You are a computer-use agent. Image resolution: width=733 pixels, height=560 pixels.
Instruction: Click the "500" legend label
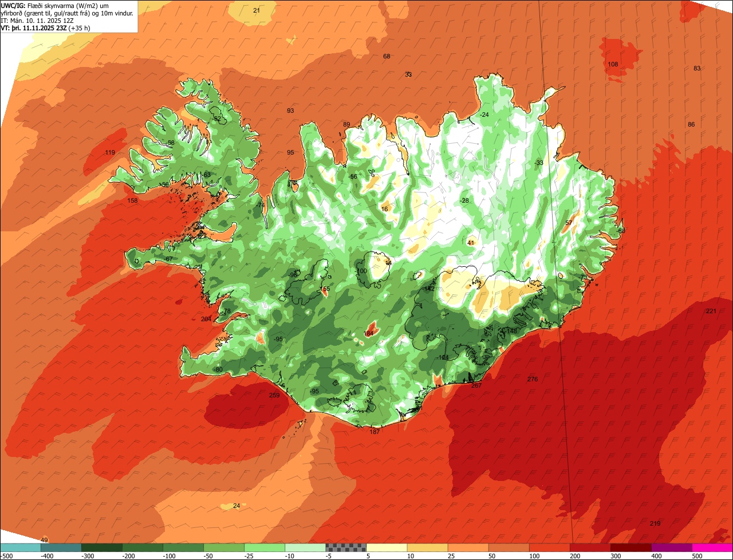point(697,556)
